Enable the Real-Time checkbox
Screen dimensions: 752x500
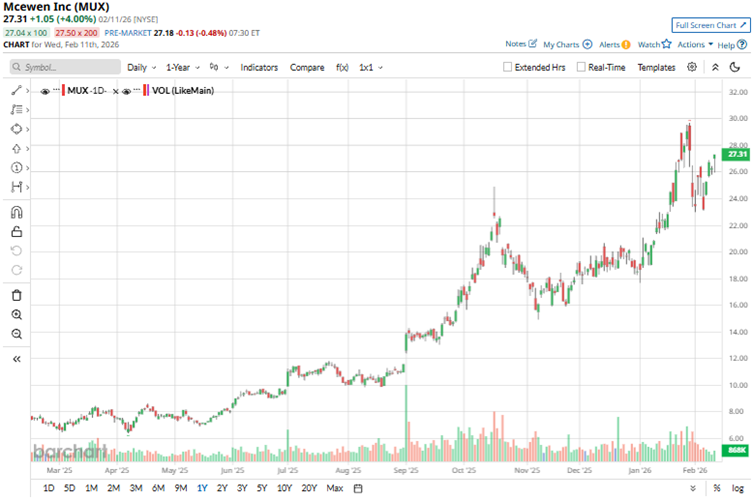pyautogui.click(x=581, y=67)
